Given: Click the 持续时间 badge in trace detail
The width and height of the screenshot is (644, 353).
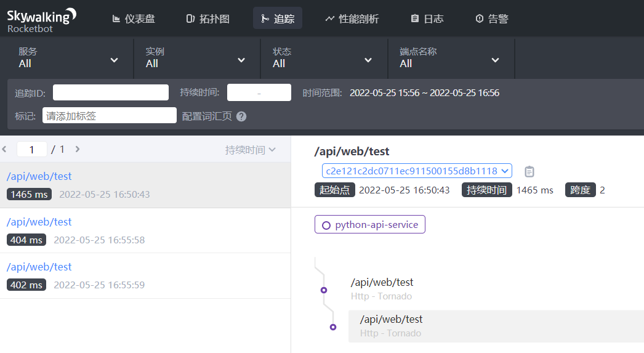Looking at the screenshot, I should [487, 190].
